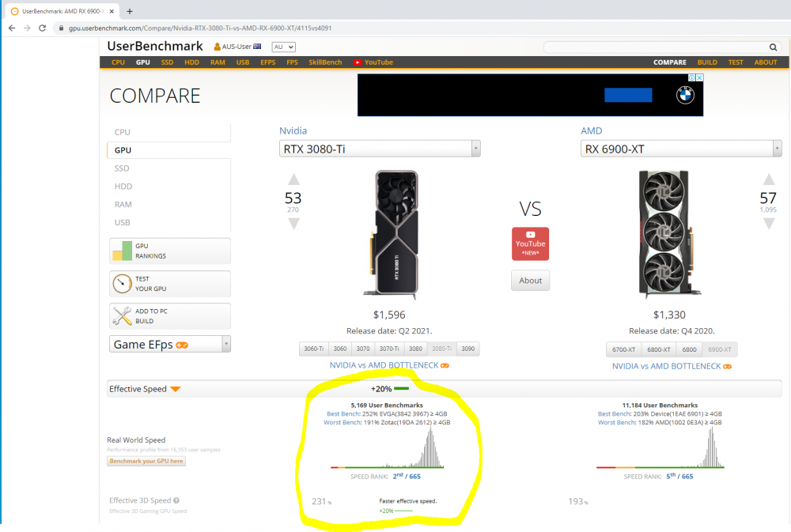Click the Nvidia brand link
The width and height of the screenshot is (791, 532).
coord(293,130)
